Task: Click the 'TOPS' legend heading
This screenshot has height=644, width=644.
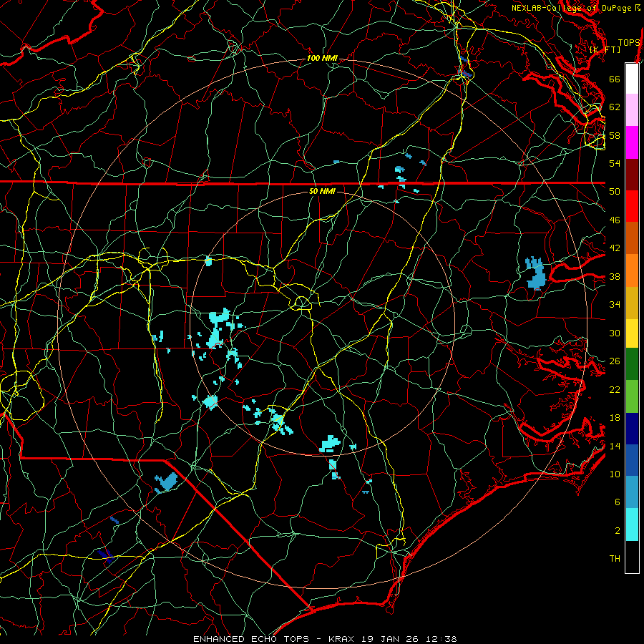Action: pos(629,43)
